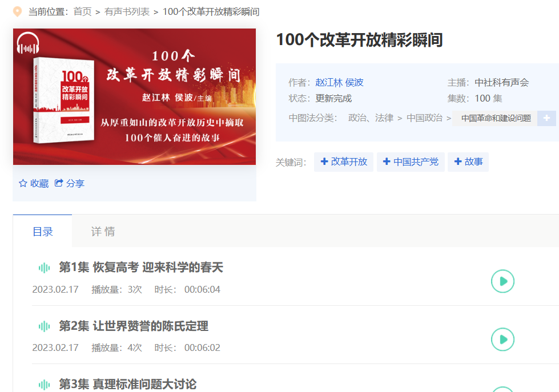Click the share arrow icon
Screen dimensions: 559x392
[58, 183]
